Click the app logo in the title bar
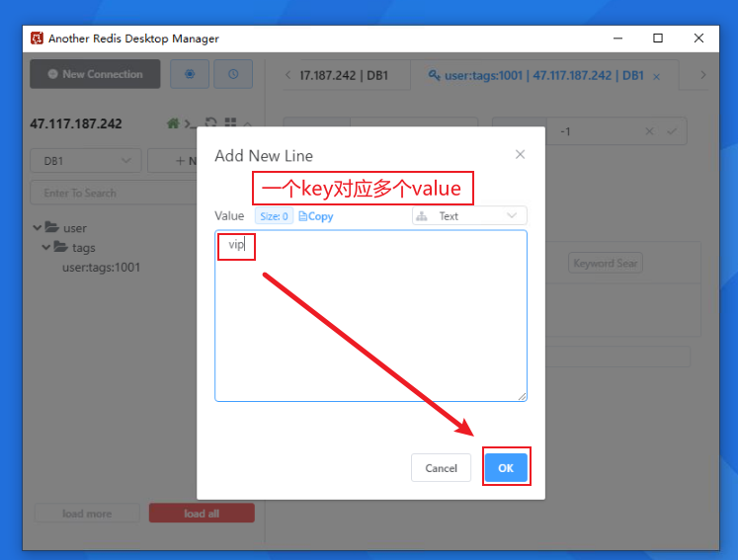This screenshot has width=738, height=560. tap(38, 39)
